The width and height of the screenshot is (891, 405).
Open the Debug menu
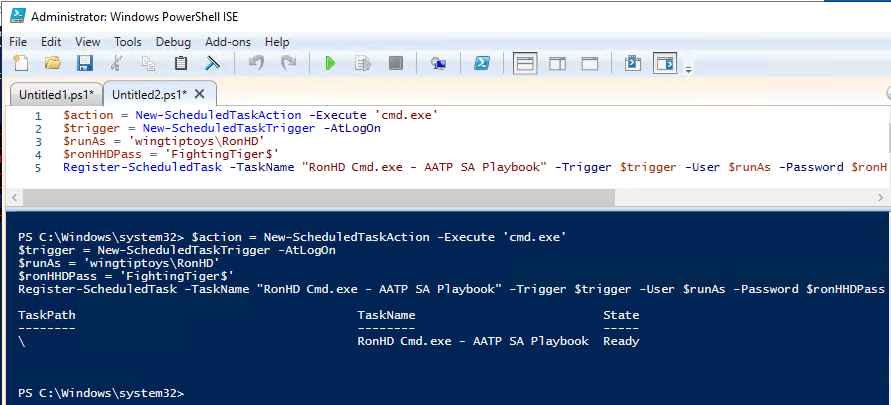(173, 42)
